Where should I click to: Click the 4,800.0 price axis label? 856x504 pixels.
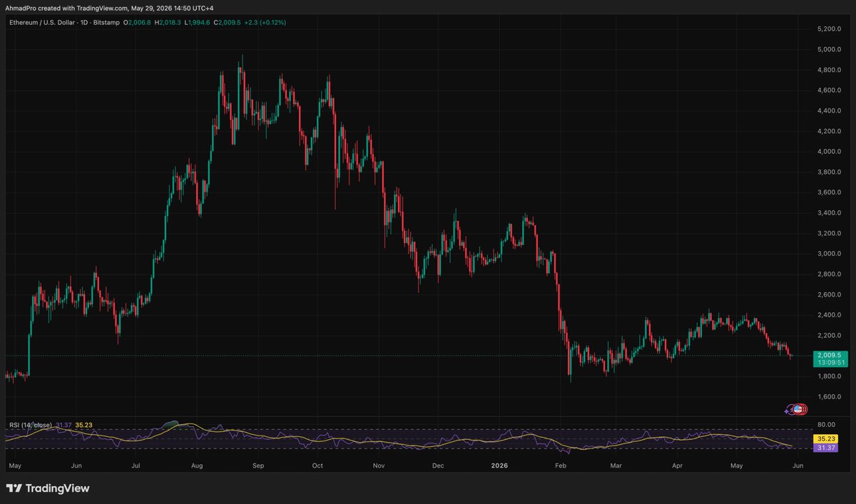[827, 70]
